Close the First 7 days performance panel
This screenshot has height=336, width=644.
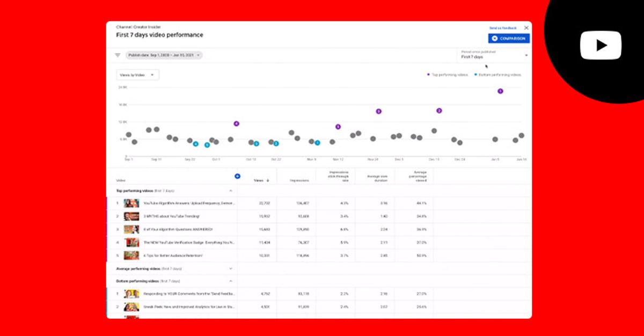coord(526,27)
